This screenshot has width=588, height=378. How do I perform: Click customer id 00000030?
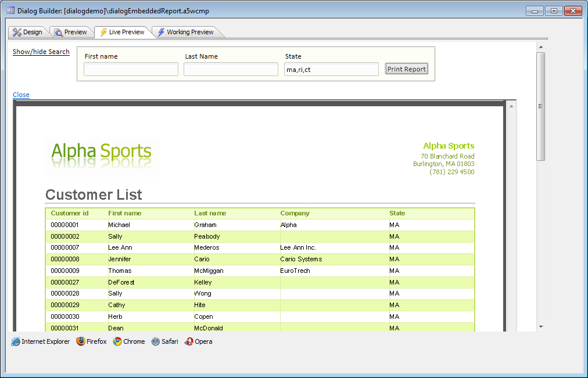tap(65, 316)
